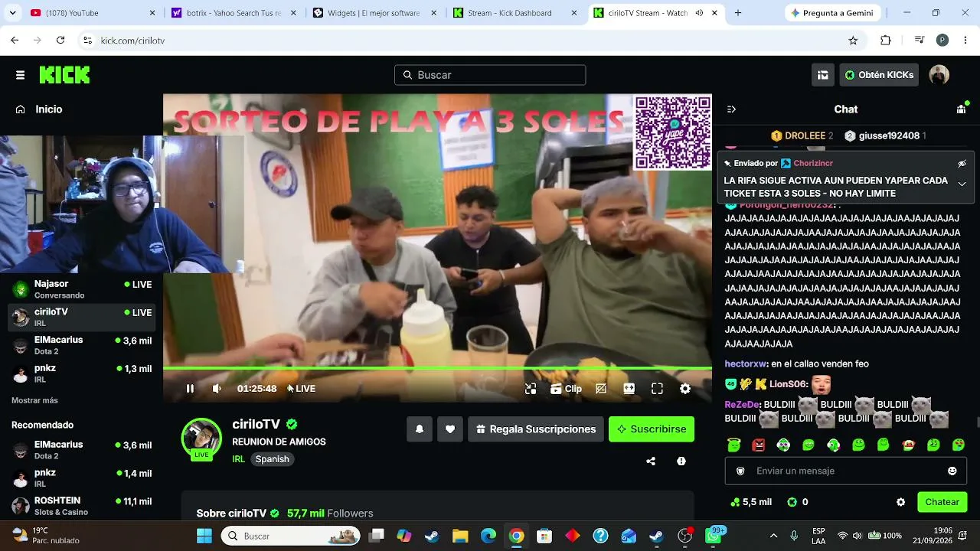Open the chat viewers list icon
Viewport: 980px width, 551px height.
(962, 109)
